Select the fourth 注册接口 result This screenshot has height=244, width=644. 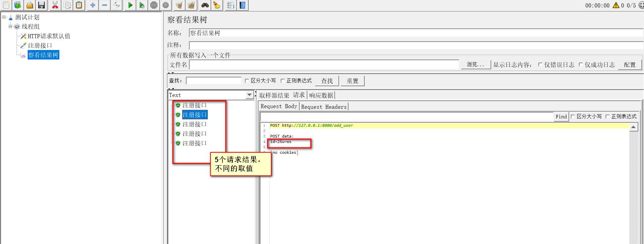coord(194,134)
